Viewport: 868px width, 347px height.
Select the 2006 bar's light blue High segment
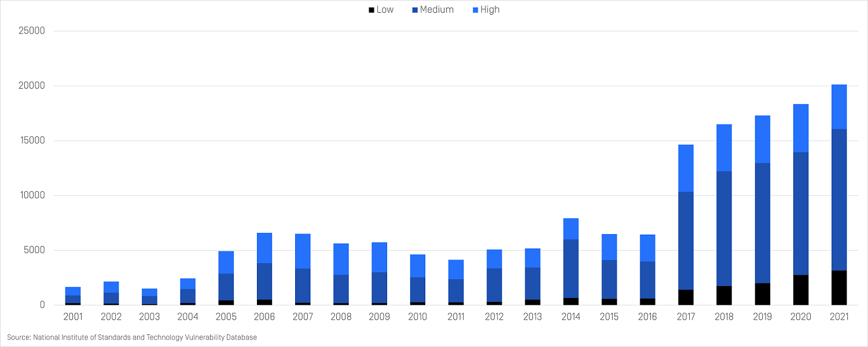point(264,248)
